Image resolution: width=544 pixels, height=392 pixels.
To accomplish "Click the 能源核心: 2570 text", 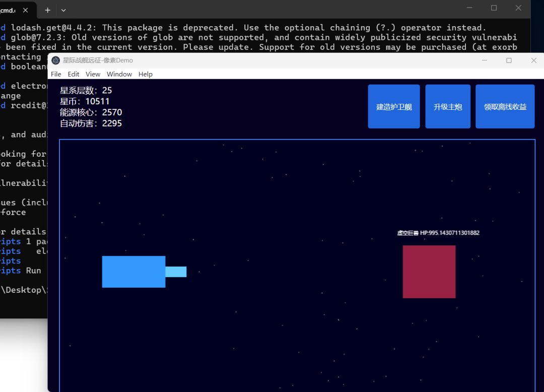I will click(x=91, y=112).
